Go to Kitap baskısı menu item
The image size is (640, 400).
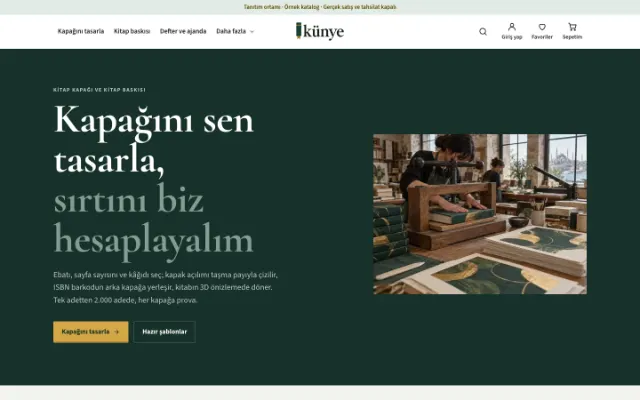[x=132, y=31]
